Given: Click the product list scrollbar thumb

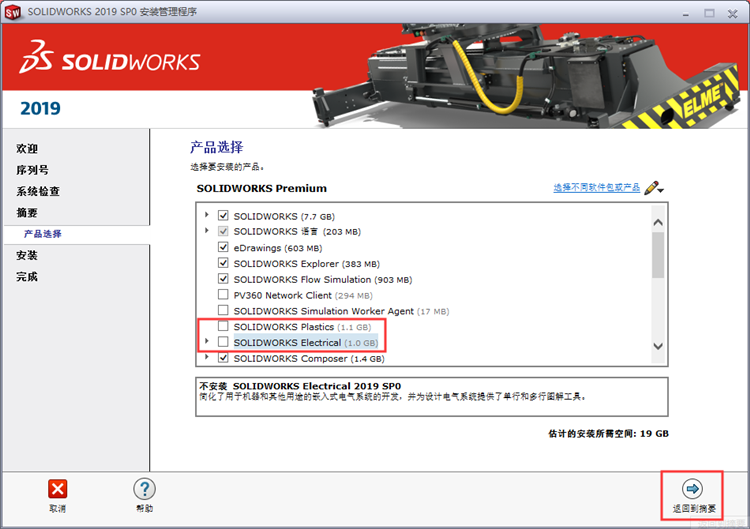Looking at the screenshot, I should click(x=658, y=254).
